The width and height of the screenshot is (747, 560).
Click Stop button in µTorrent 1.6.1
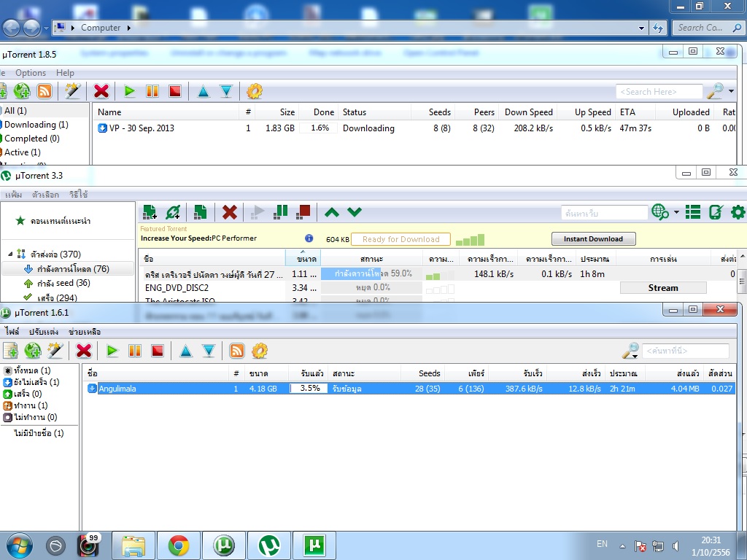point(158,351)
